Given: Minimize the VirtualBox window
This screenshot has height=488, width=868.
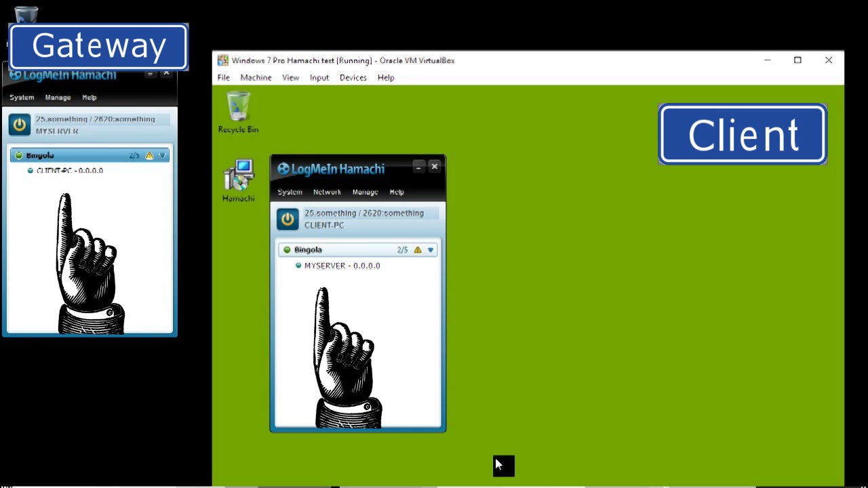Looking at the screenshot, I should pyautogui.click(x=767, y=60).
